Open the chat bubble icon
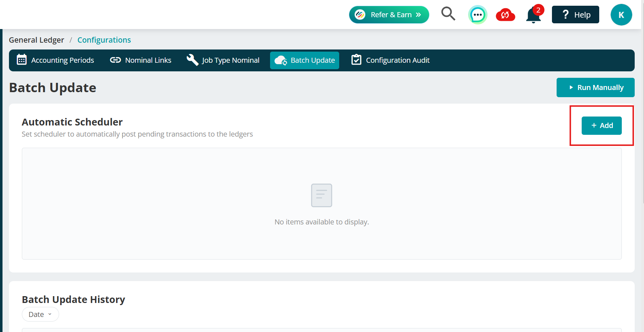 [478, 15]
